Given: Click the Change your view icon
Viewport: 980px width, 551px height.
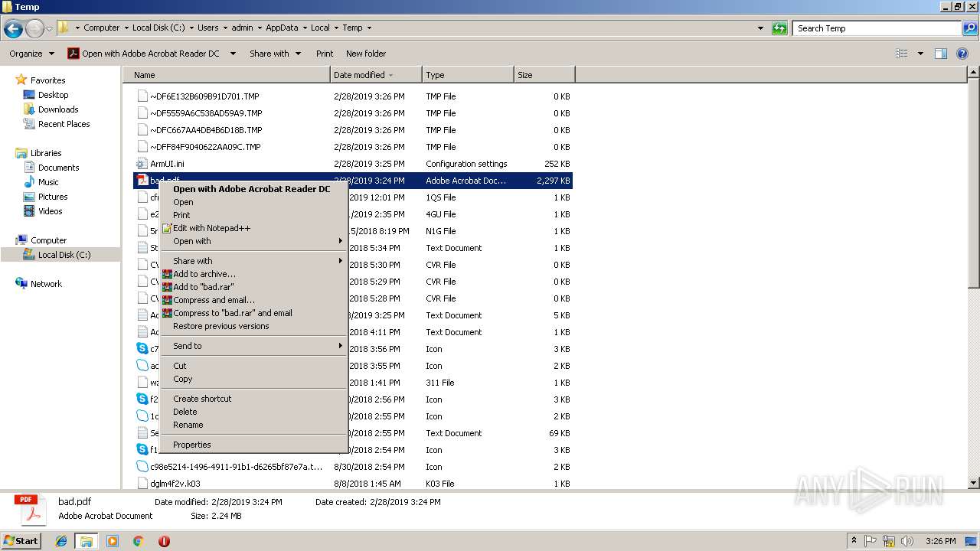Looking at the screenshot, I should (902, 54).
